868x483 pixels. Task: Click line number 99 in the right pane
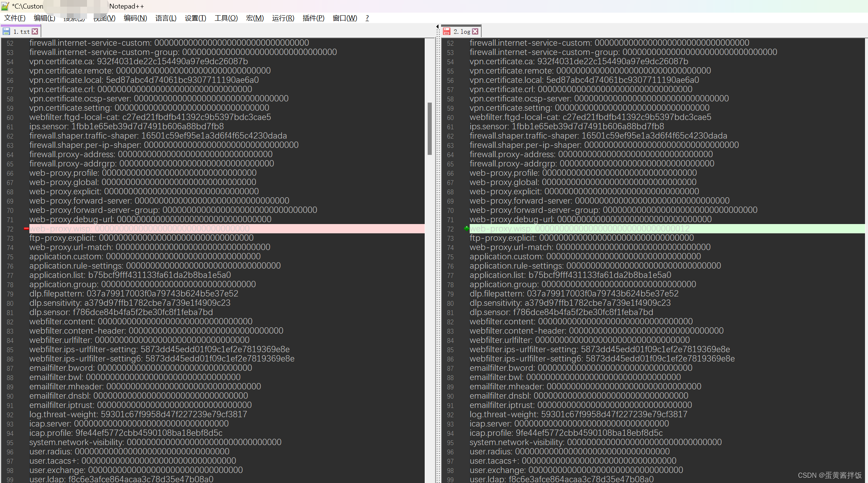(450, 480)
